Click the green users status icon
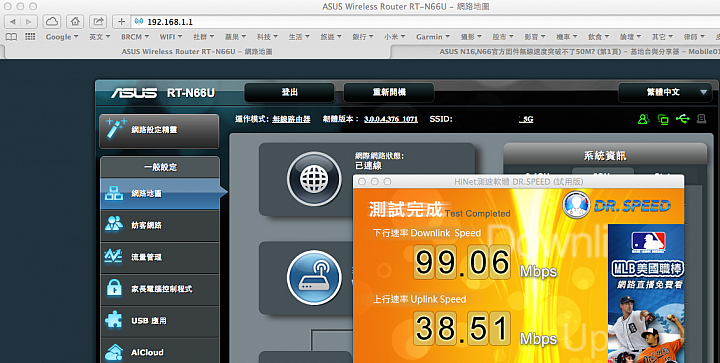The image size is (720, 363). pyautogui.click(x=643, y=119)
